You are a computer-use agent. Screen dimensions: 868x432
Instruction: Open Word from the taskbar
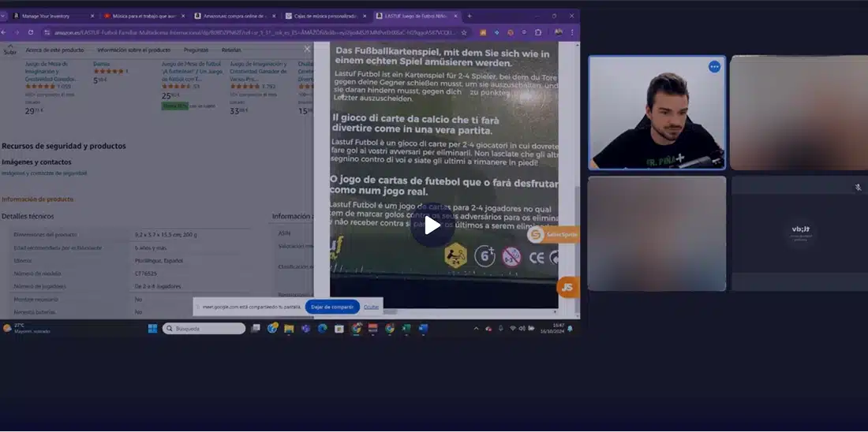[x=424, y=329]
